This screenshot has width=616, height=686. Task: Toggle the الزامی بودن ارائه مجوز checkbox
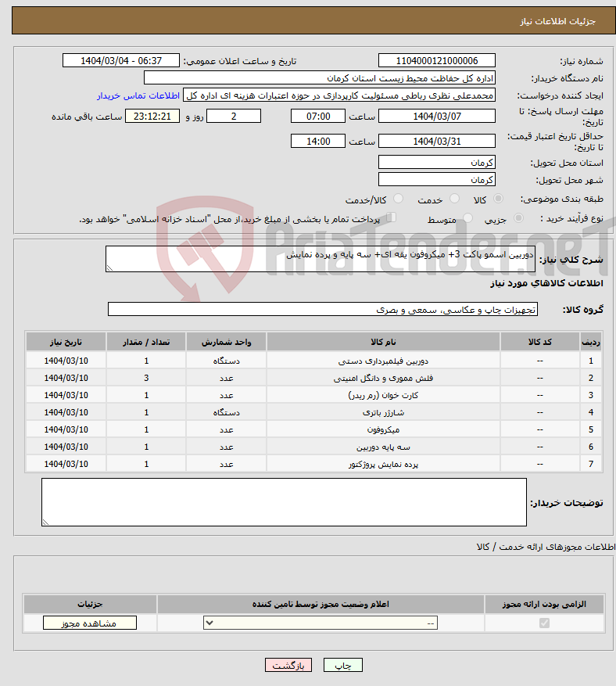(x=544, y=623)
